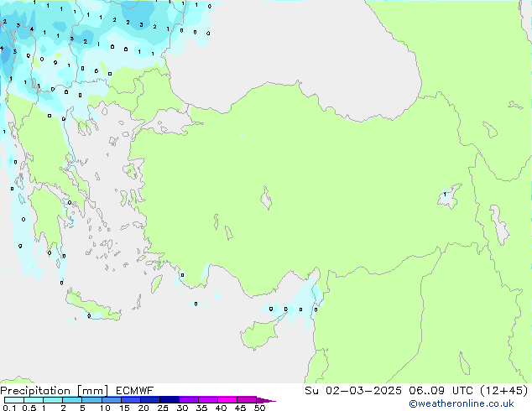Click the 0.5–1 mm legend swatch

pyautogui.click(x=34, y=400)
